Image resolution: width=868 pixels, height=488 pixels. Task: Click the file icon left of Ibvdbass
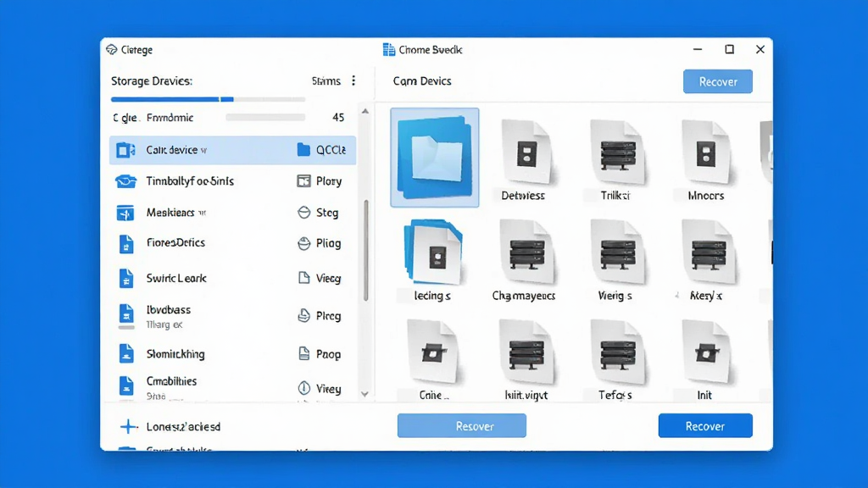[126, 313]
